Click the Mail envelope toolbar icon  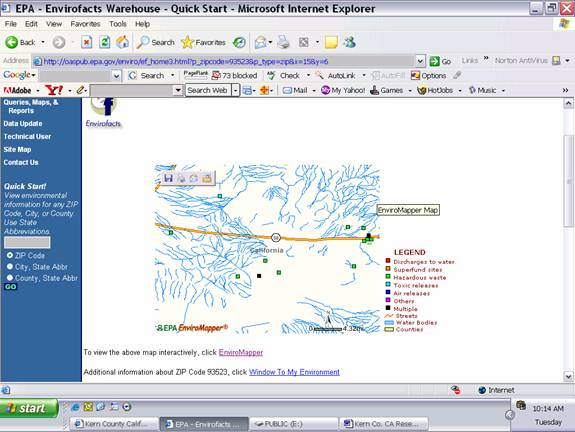click(260, 43)
